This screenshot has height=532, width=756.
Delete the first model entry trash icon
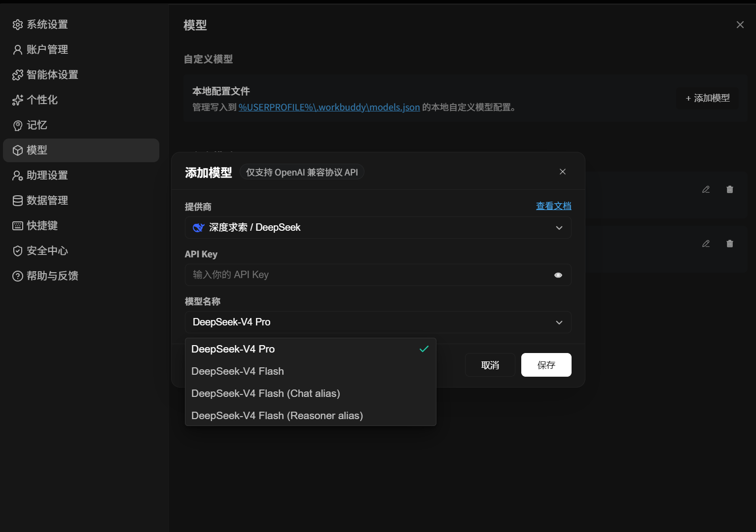point(730,189)
